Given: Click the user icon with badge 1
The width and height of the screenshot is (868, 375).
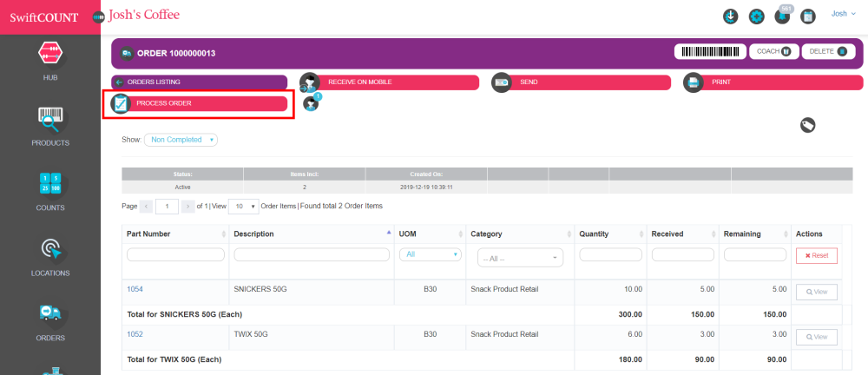Looking at the screenshot, I should tap(311, 104).
